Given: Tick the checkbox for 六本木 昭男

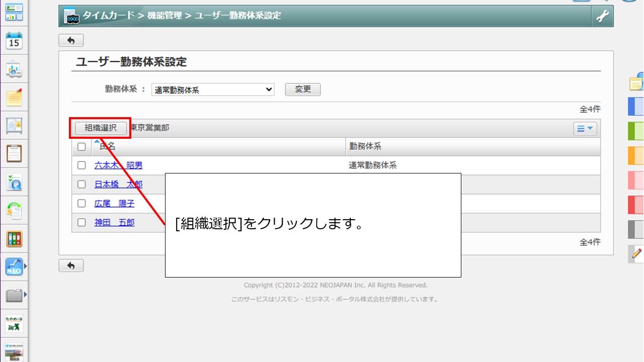Looking at the screenshot, I should (82, 165).
